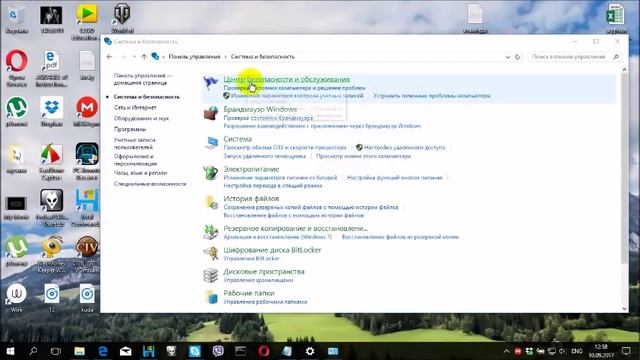Screen dimensions: 640x360
Task: Open power button functions settings link
Action: [x=395, y=178]
